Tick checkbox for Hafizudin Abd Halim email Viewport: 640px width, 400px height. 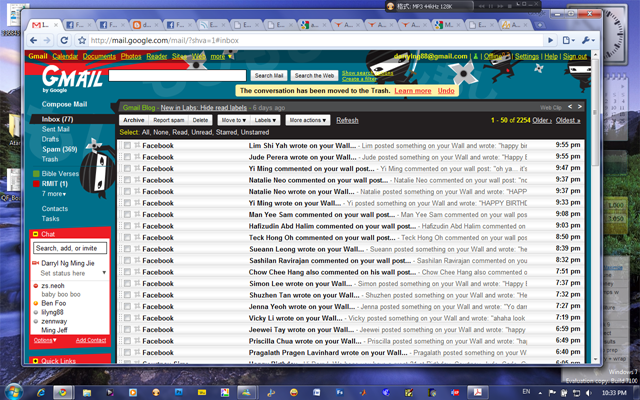point(127,226)
